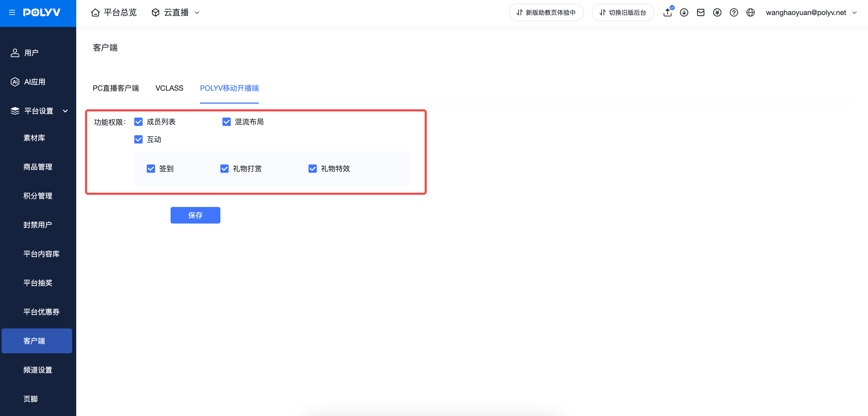Click the POLYV logo

coord(42,13)
